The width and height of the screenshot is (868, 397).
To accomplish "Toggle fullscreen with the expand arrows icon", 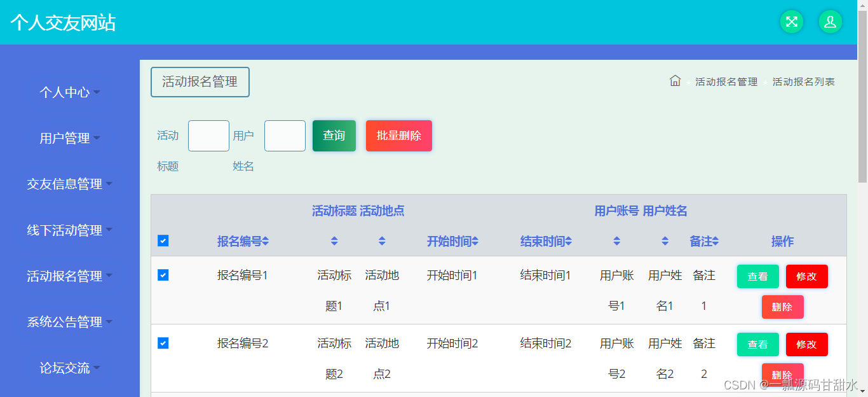I will (791, 22).
